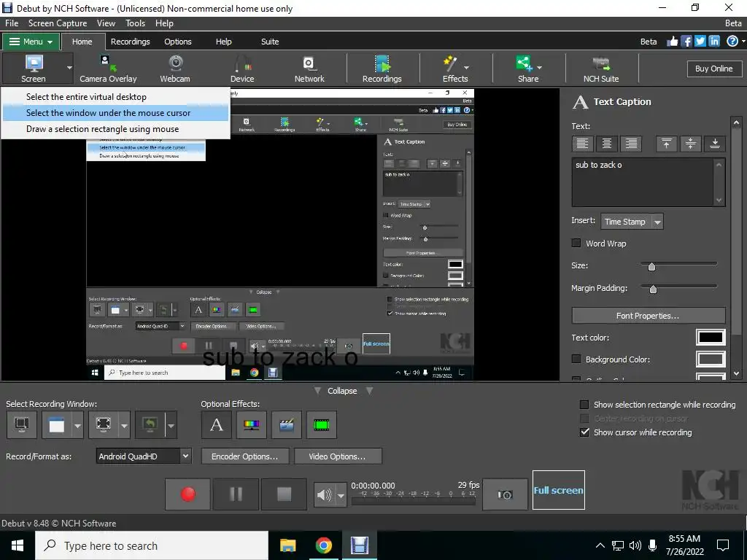Click the Margin Padding slider handle
The height and width of the screenshot is (560, 747).
tap(653, 289)
